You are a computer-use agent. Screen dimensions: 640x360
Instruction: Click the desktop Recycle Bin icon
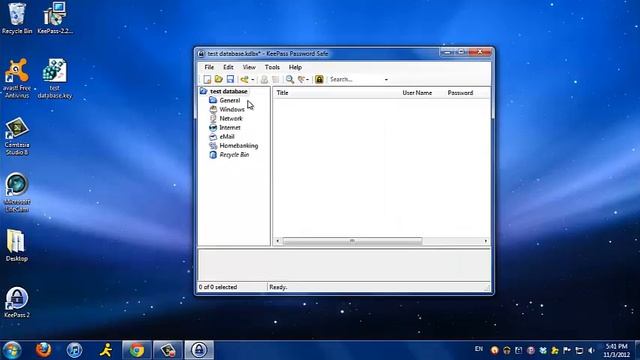(17, 19)
